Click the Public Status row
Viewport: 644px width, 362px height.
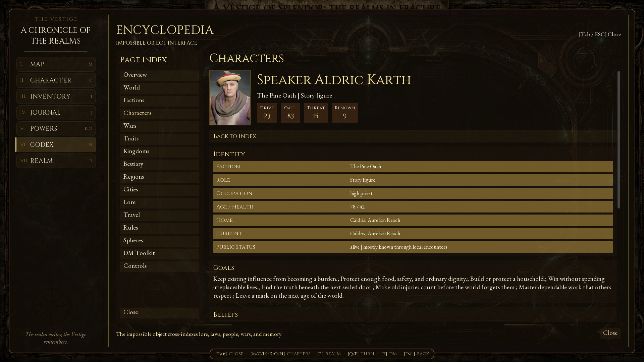413,247
